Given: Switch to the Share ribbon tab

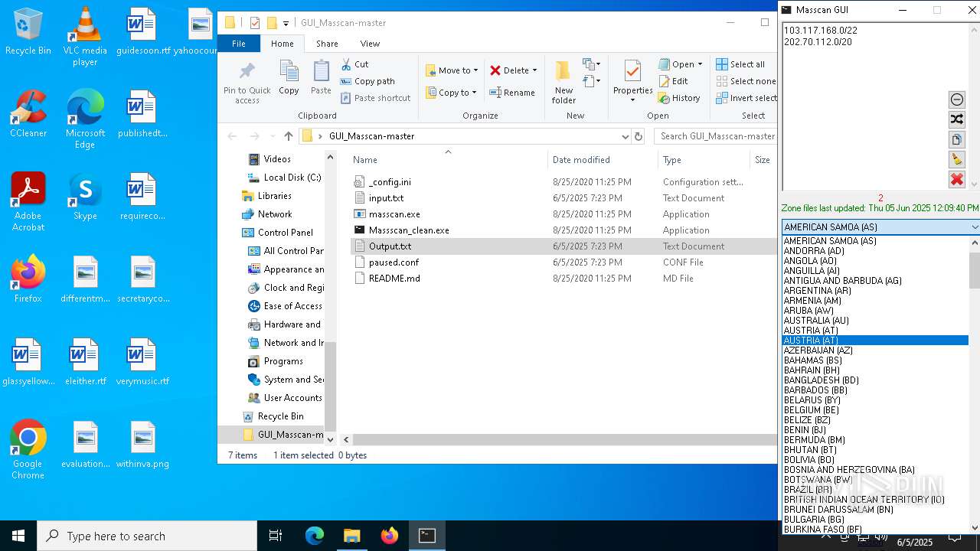Looking at the screenshot, I should coord(327,44).
